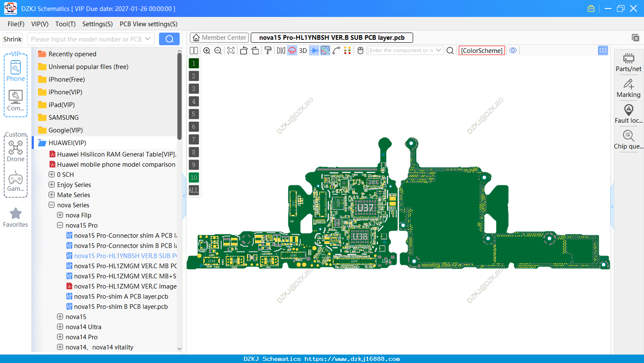This screenshot has height=363, width=644.
Task: Select the paint roller tool
Action: tap(268, 50)
